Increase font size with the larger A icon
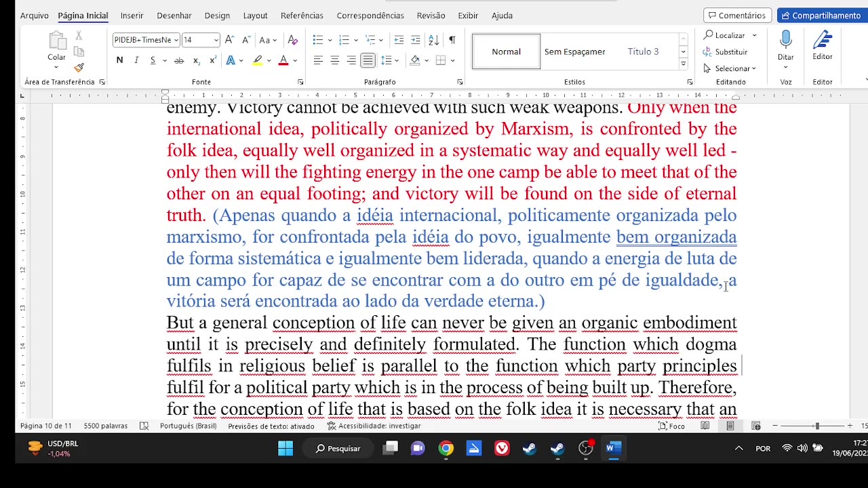The width and height of the screenshot is (868, 488). coord(229,40)
